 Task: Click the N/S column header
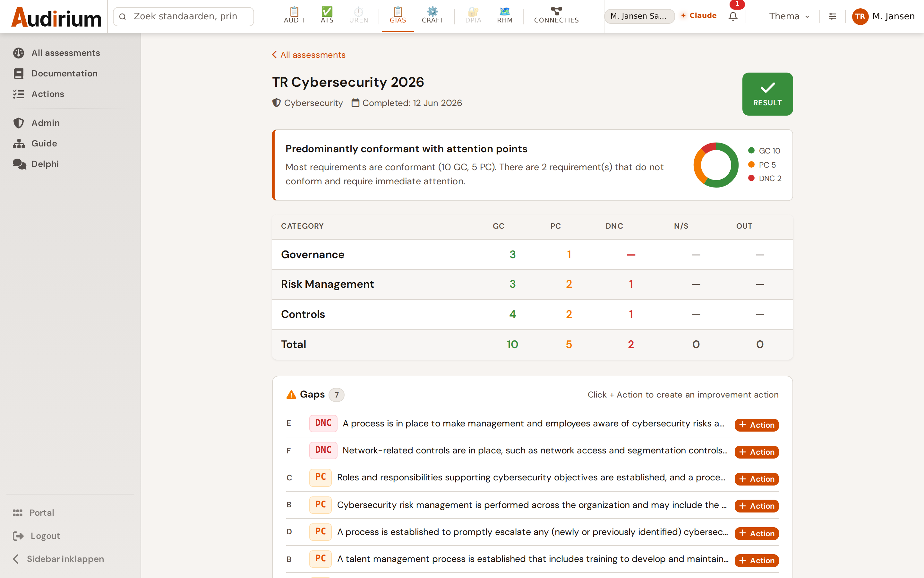[x=681, y=226]
